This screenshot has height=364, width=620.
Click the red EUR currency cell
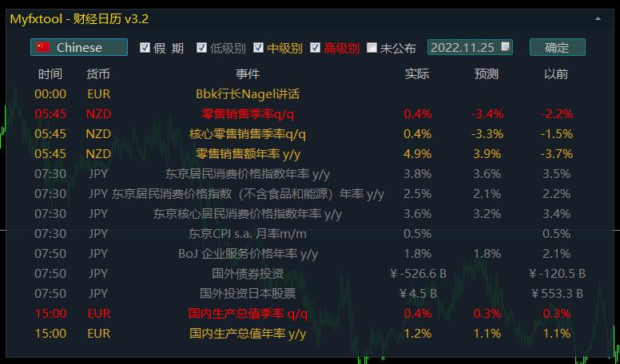(x=98, y=314)
